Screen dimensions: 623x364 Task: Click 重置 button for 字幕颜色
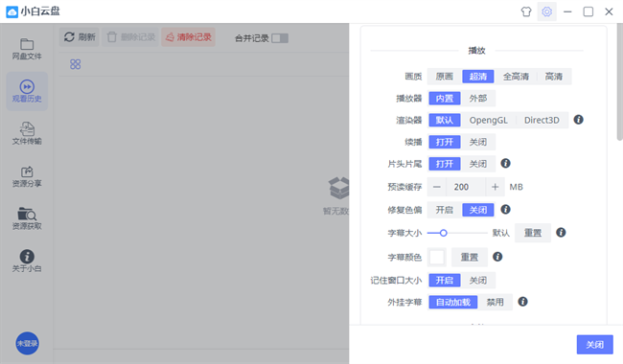(x=470, y=257)
